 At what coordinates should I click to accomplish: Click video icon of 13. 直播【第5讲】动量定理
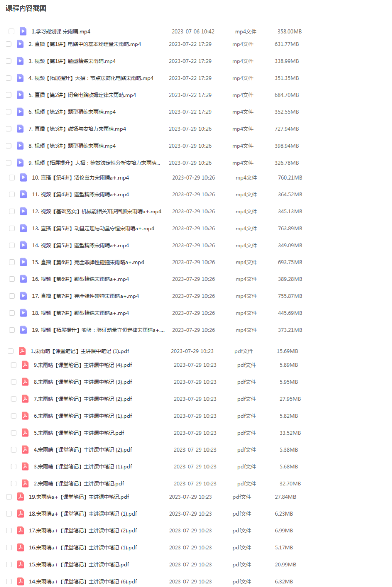(23, 228)
